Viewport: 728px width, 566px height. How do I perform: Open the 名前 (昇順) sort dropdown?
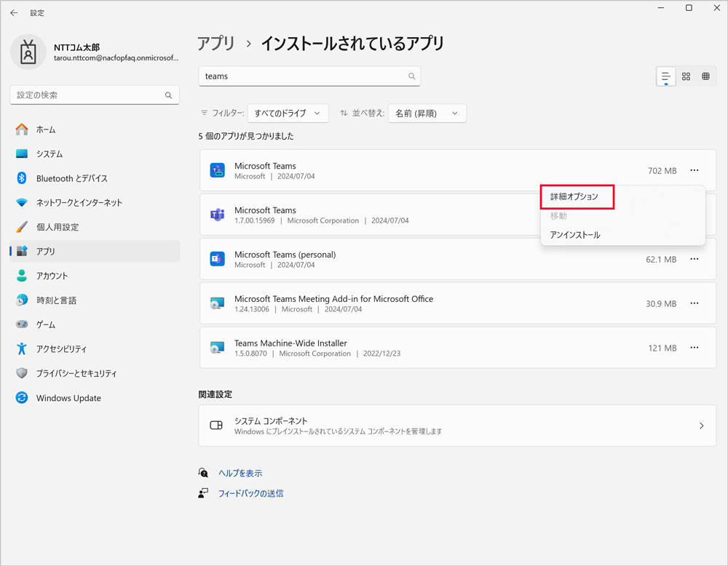tap(427, 113)
